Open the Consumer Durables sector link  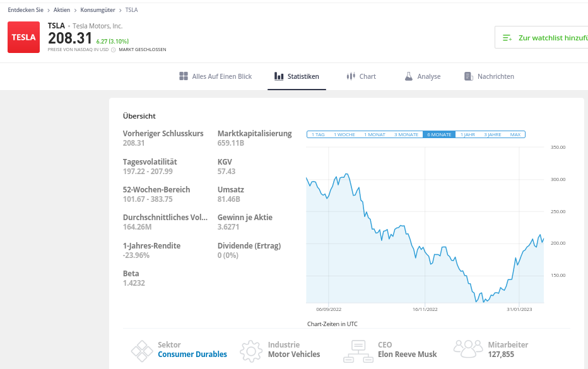(192, 354)
